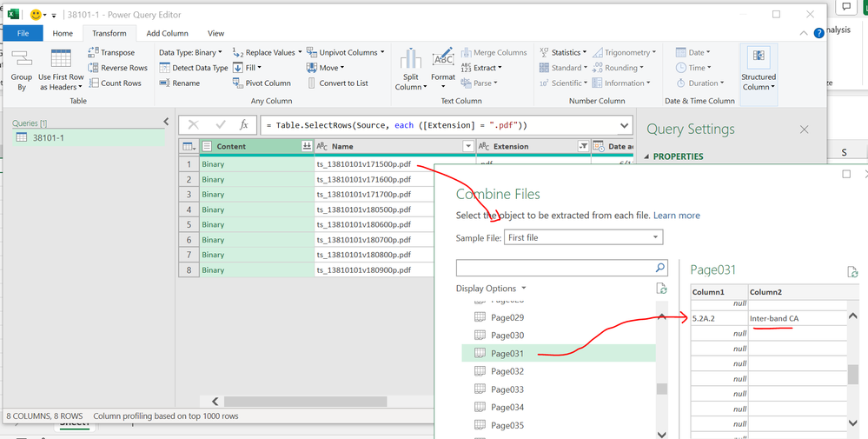Click the 5.2A.2 cell in Column1

[x=719, y=318]
